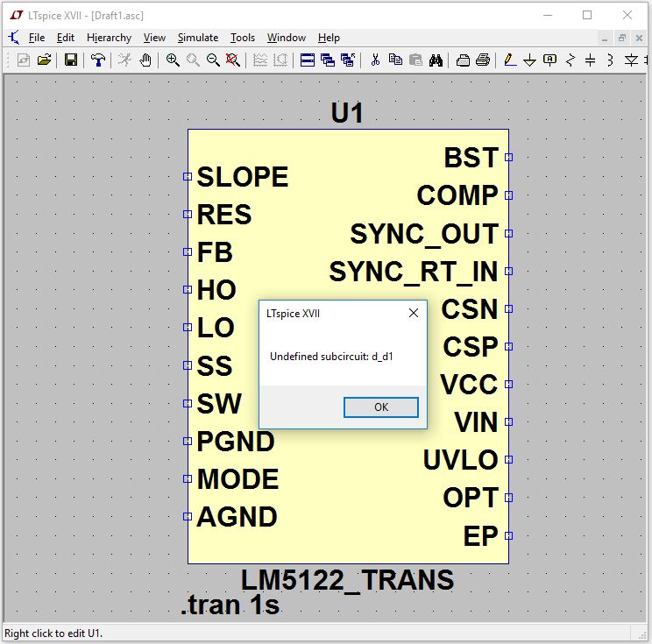This screenshot has width=652, height=644.
Task: Open Print Setup icon
Action: 463,60
